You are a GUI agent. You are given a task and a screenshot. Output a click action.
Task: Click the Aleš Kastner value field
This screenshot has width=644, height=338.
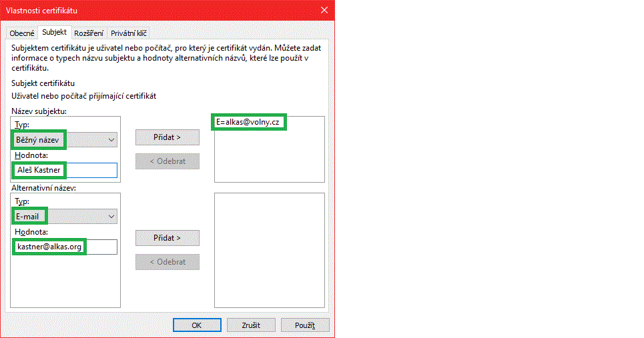[65, 171]
